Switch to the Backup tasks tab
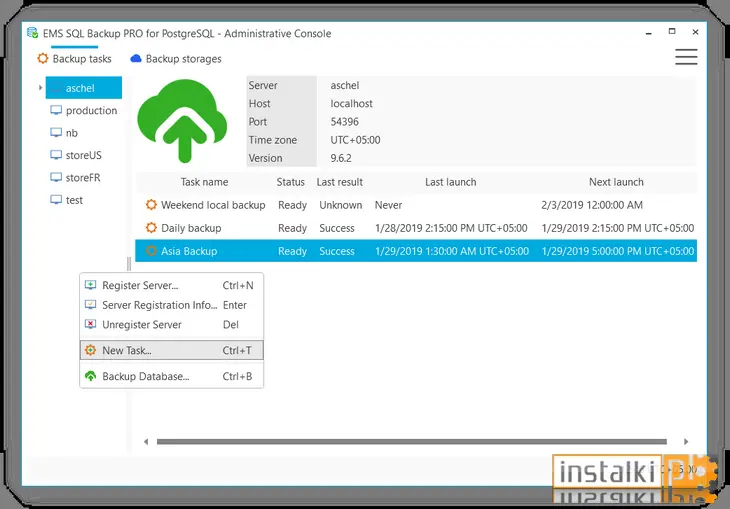 [74, 59]
